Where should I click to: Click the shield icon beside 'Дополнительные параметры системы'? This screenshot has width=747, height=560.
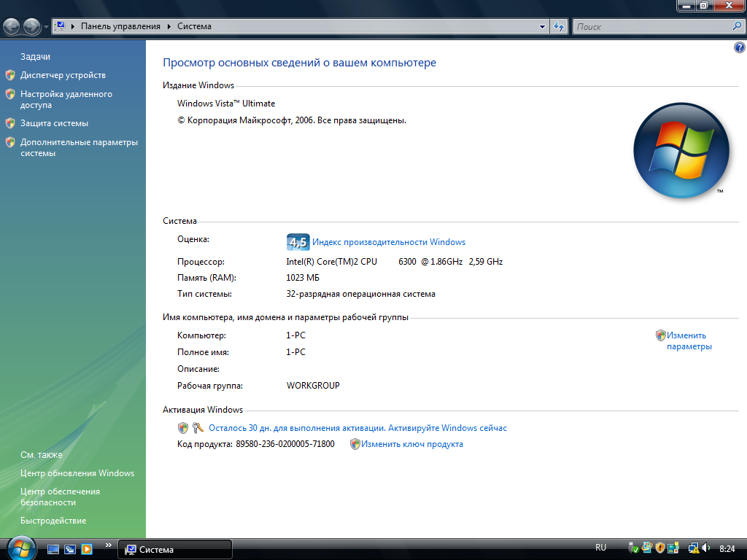pos(10,142)
